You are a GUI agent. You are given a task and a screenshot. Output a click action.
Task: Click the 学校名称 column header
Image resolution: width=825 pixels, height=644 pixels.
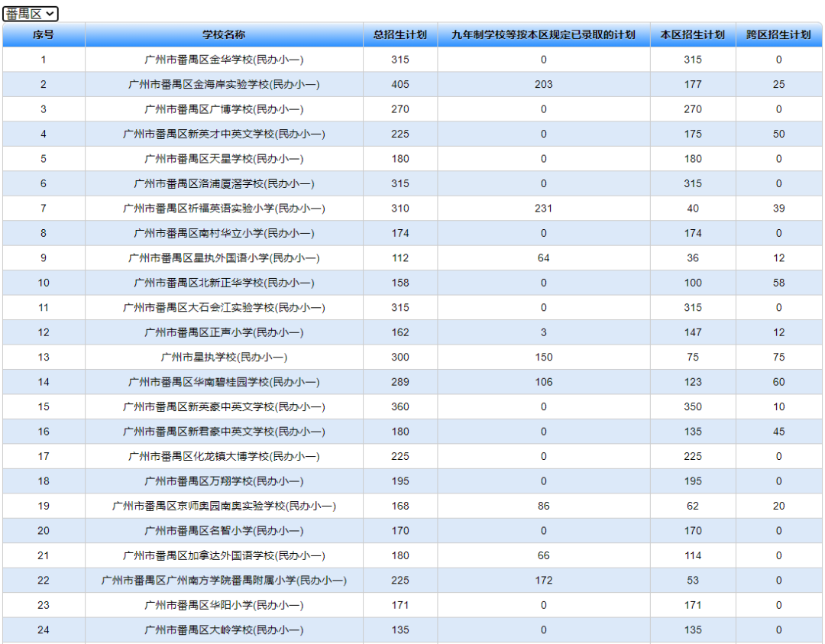tap(224, 34)
